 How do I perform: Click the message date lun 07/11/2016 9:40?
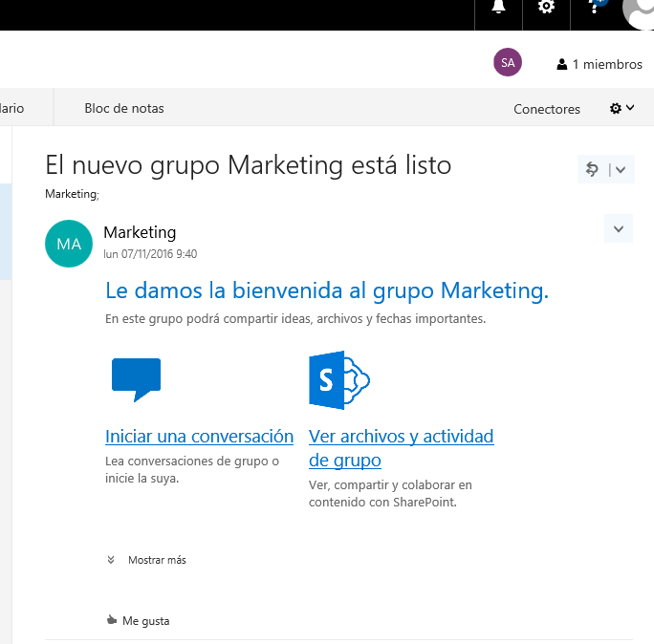pyautogui.click(x=150, y=254)
